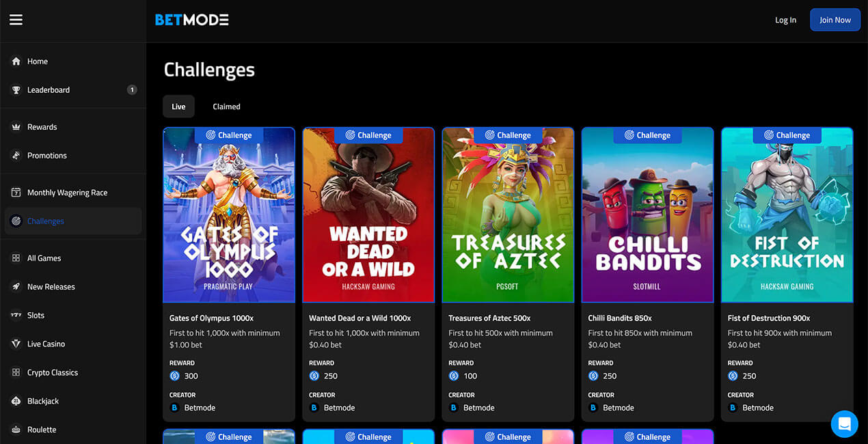Viewport: 868px width, 444px height.
Task: Click reward coin icon on Gates of Olympus card
Action: pos(174,376)
